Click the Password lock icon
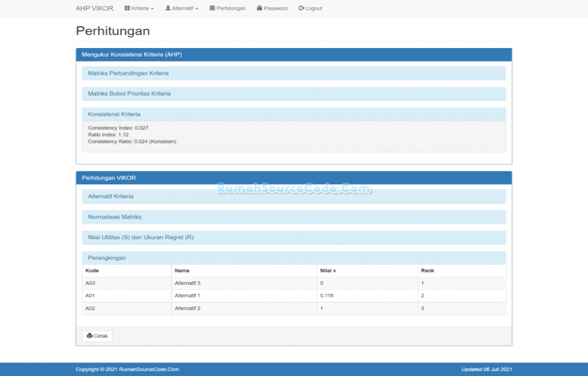 260,9
